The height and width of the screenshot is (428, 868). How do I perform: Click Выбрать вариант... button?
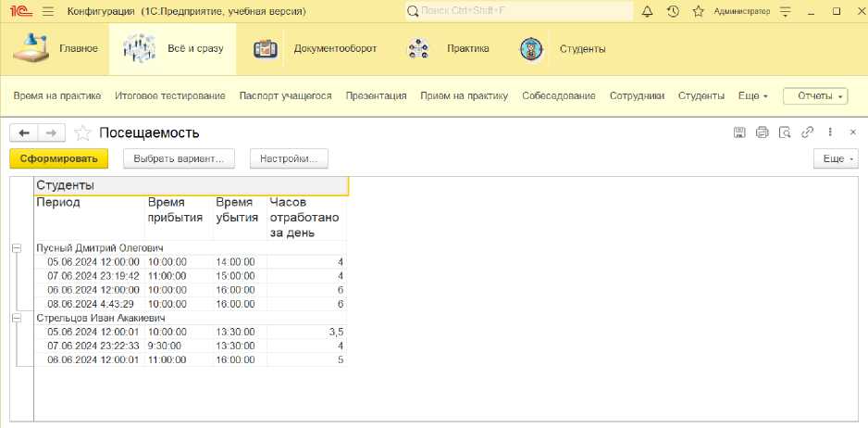point(179,158)
